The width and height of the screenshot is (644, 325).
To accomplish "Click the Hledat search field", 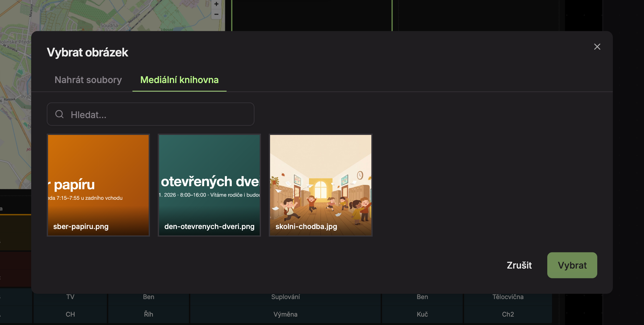I will [x=151, y=114].
